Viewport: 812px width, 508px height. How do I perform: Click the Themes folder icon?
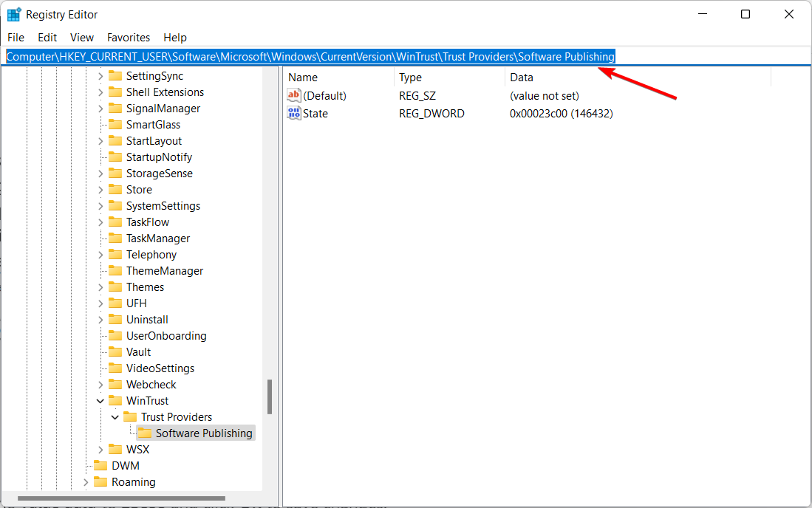115,287
